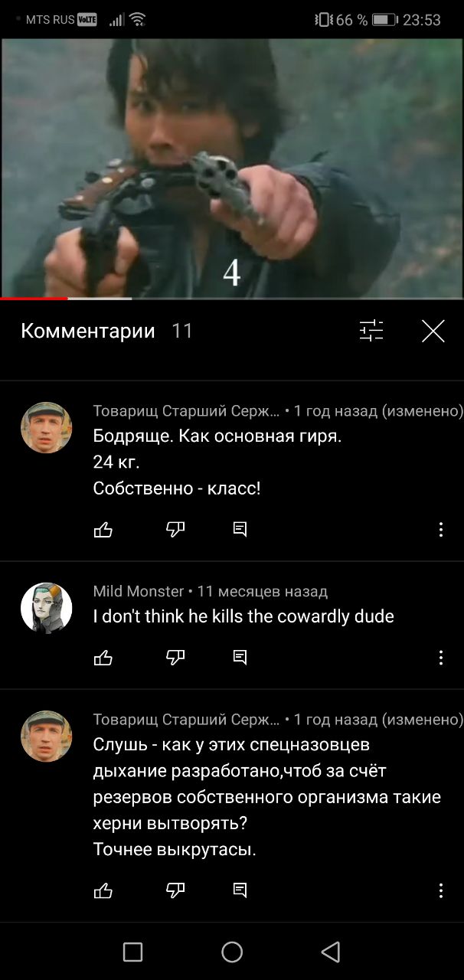Open comment sort and filter options
This screenshot has width=464, height=980.
coord(371,331)
